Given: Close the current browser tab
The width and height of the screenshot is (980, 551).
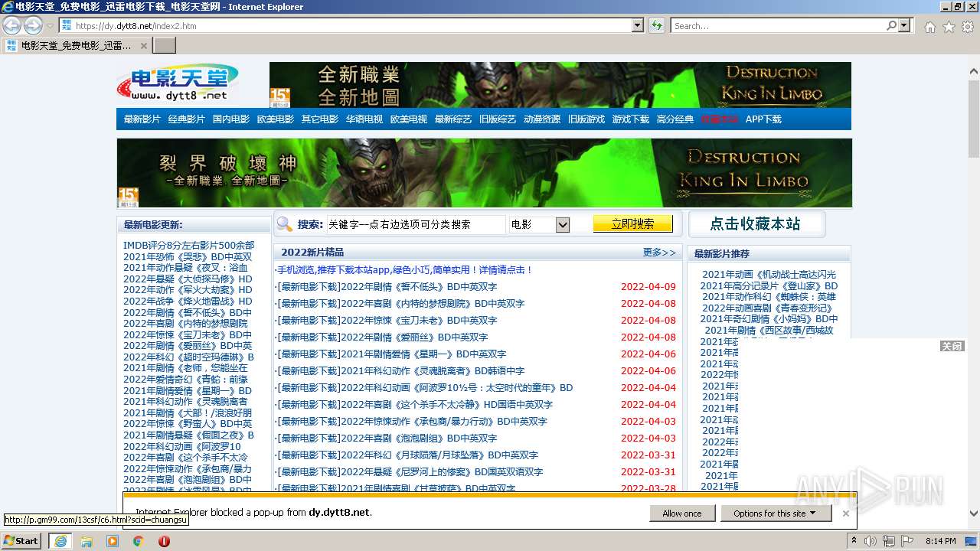Looking at the screenshot, I should click(x=143, y=45).
